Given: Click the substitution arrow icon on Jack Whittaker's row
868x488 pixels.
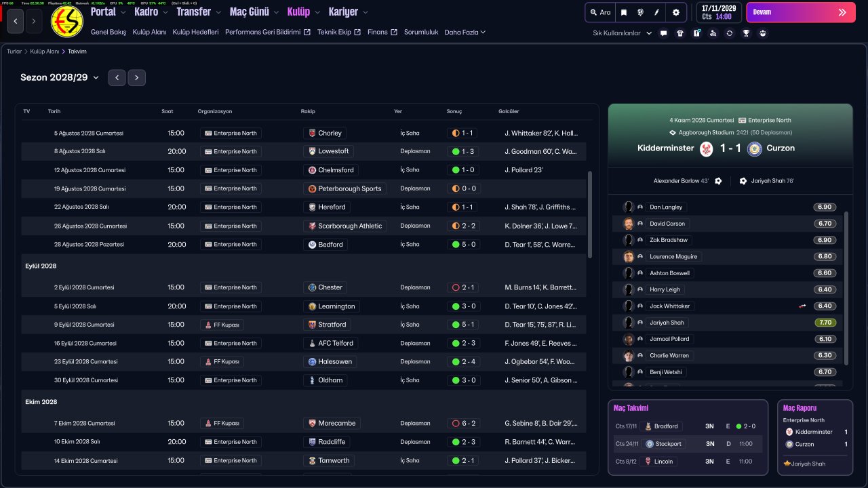Looking at the screenshot, I should pos(802,306).
